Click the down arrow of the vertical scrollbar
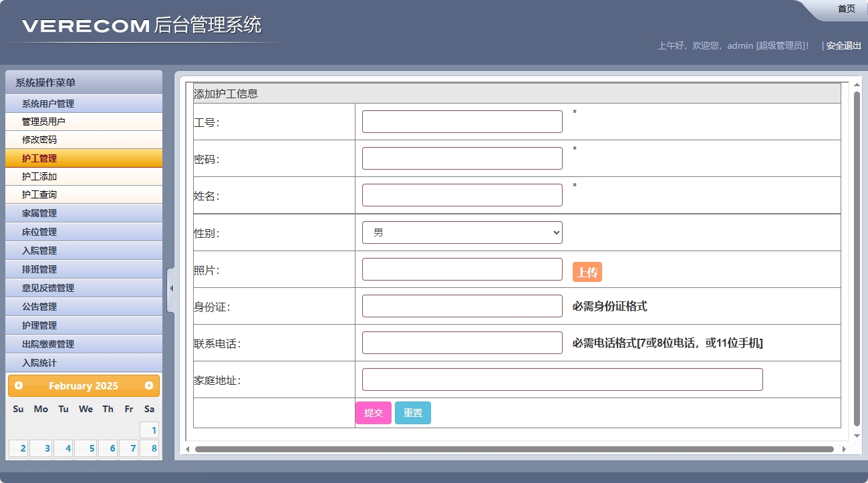 click(x=857, y=435)
